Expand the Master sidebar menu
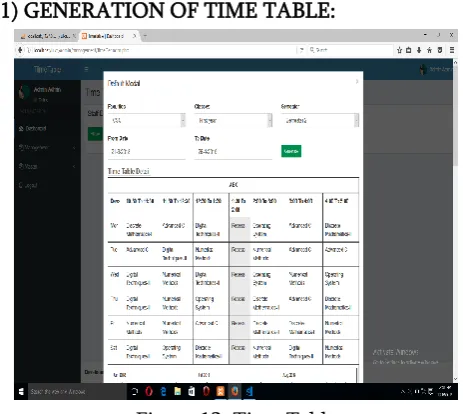 point(47,166)
